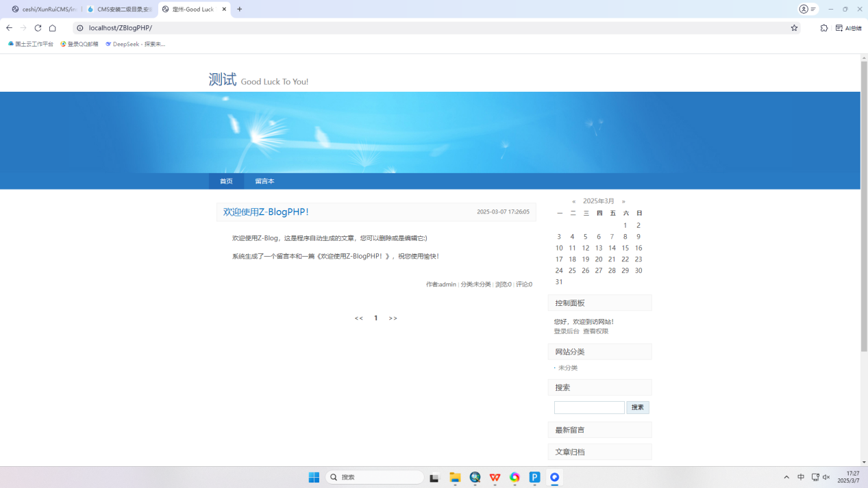Reload the page with refresh icon
Screen dimensions: 868x488
tap(38, 28)
